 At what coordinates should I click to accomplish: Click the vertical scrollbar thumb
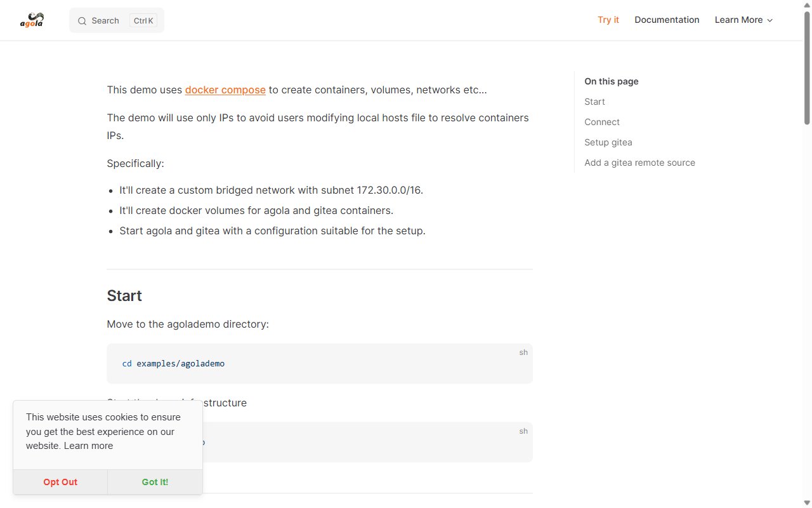coord(807,67)
